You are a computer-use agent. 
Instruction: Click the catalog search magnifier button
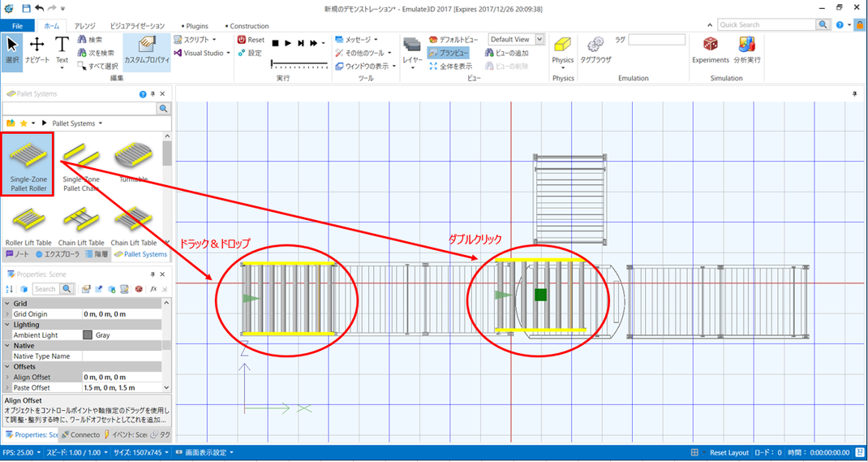(x=164, y=109)
